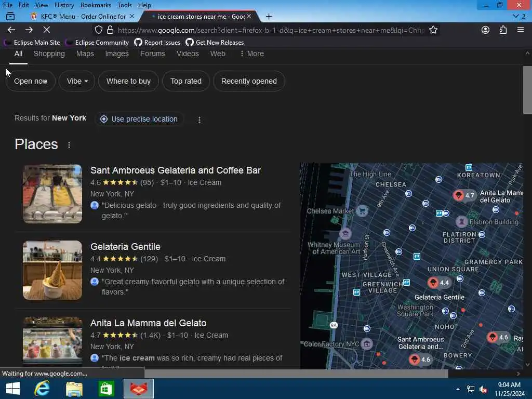The width and height of the screenshot is (532, 399).
Task: Stop loading the page
Action: pos(47,30)
